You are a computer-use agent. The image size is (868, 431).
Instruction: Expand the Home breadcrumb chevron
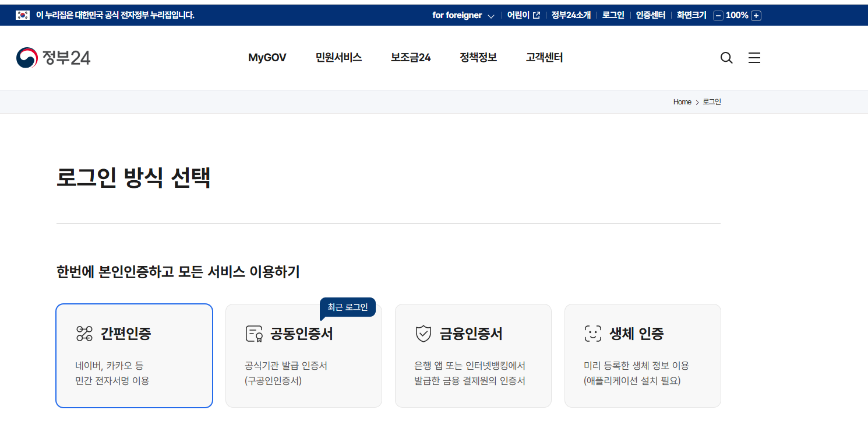coord(698,101)
